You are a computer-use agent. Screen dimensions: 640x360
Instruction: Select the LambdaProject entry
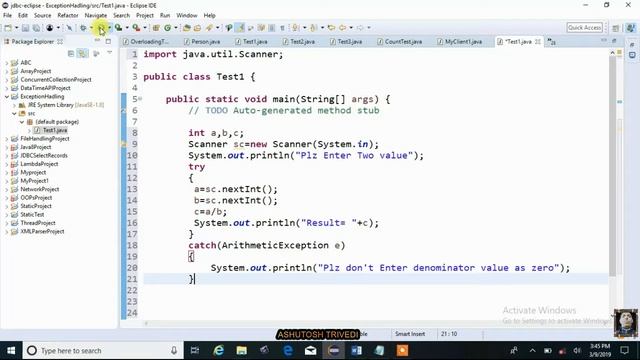[x=39, y=164]
